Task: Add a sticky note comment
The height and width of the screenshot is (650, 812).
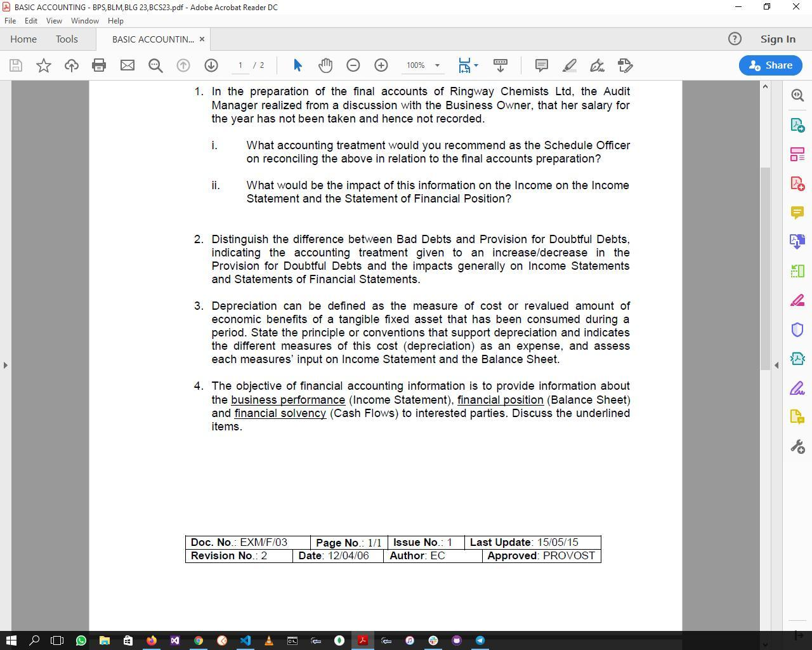Action: point(542,65)
